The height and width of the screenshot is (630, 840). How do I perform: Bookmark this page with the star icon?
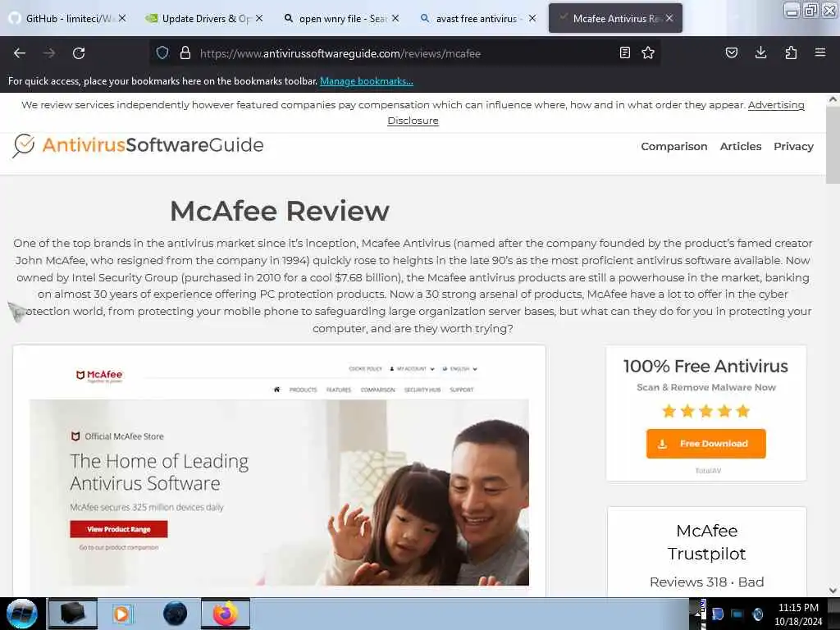pos(648,52)
